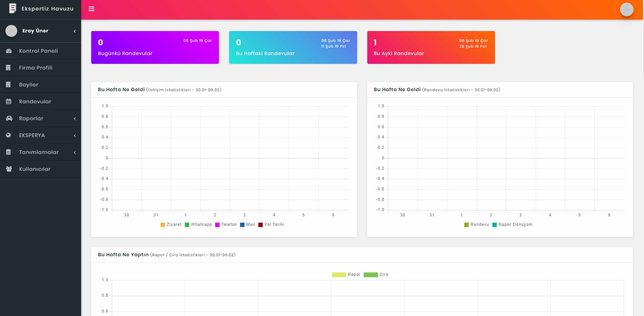The width and height of the screenshot is (644, 316).
Task: Click the Eray Üner user name
Action: click(35, 31)
